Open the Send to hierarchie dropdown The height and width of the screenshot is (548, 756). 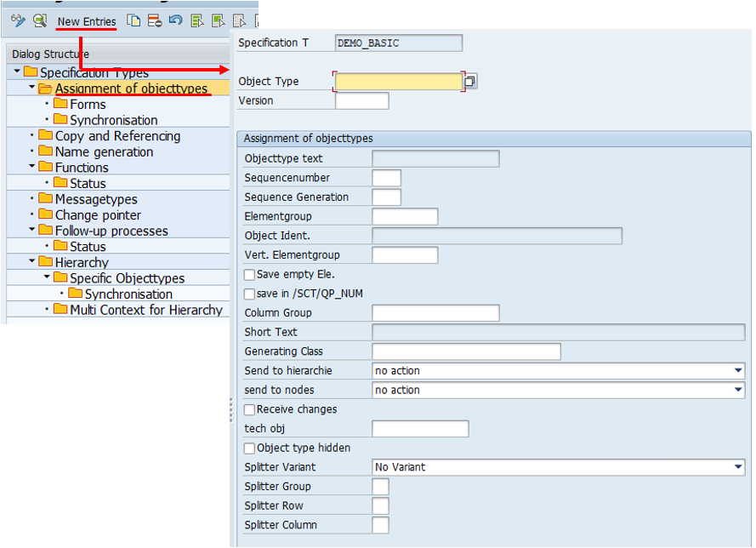(x=736, y=371)
